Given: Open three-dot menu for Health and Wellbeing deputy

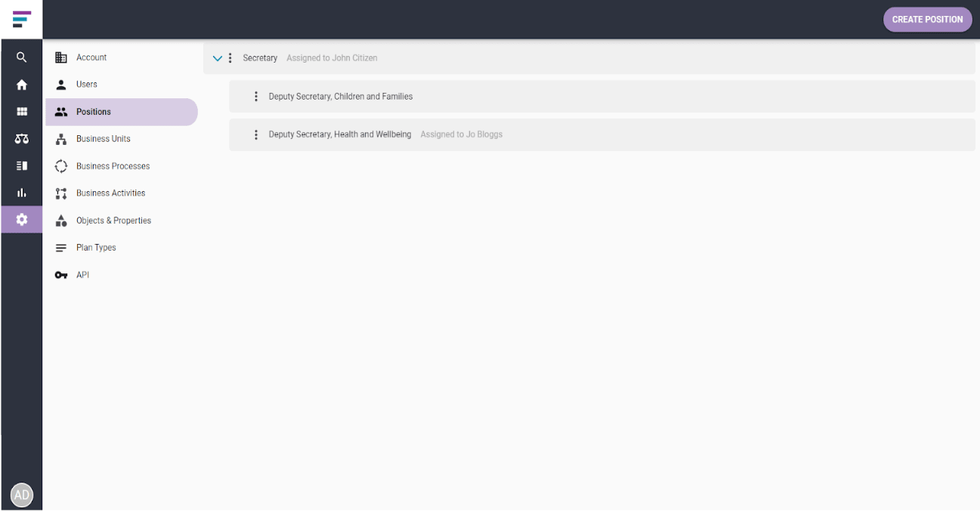Looking at the screenshot, I should [256, 134].
